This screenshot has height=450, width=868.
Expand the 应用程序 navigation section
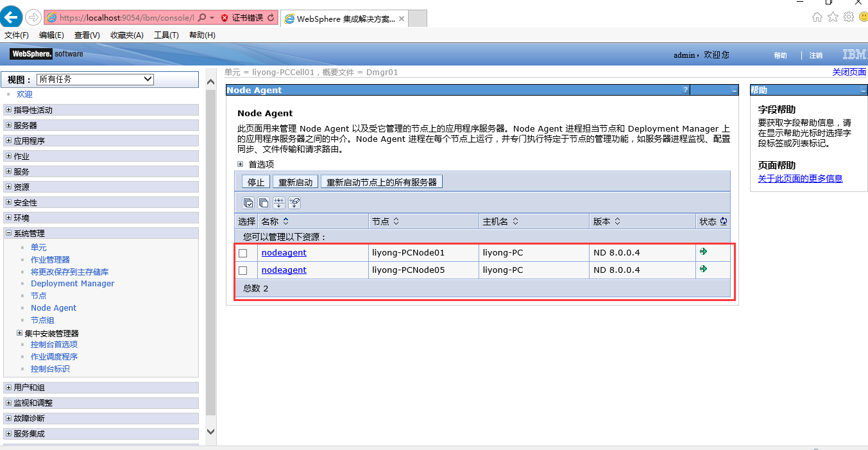click(9, 141)
